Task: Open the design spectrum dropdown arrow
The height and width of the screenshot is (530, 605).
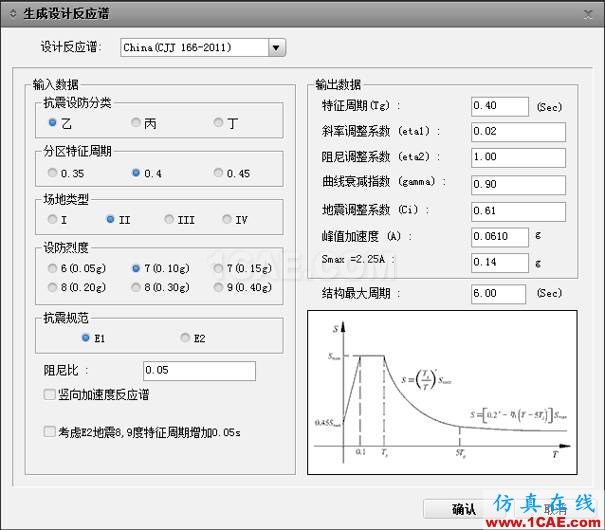Action: tap(276, 48)
